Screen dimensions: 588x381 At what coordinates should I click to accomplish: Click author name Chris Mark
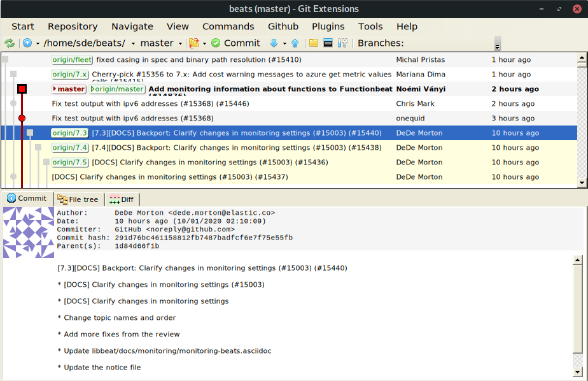click(415, 104)
